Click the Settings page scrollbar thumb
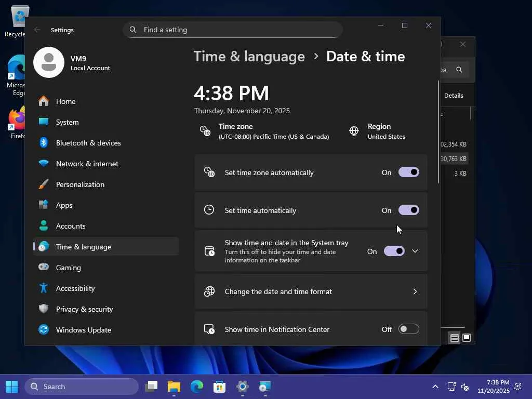532x399 pixels. coord(438,132)
